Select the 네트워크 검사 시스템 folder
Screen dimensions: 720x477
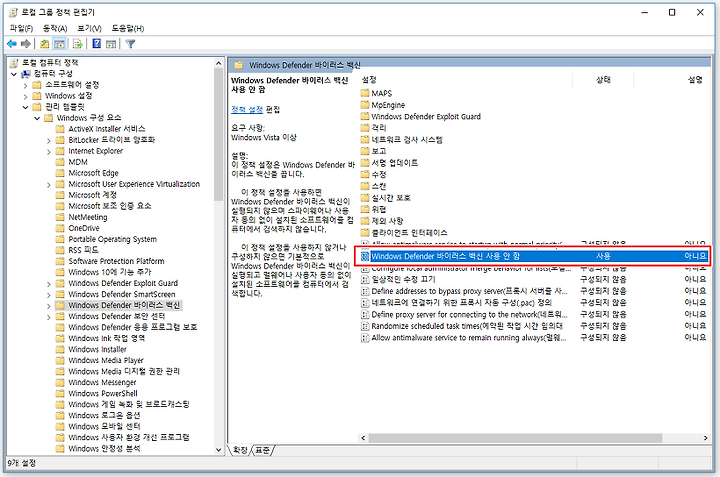[x=401, y=140]
